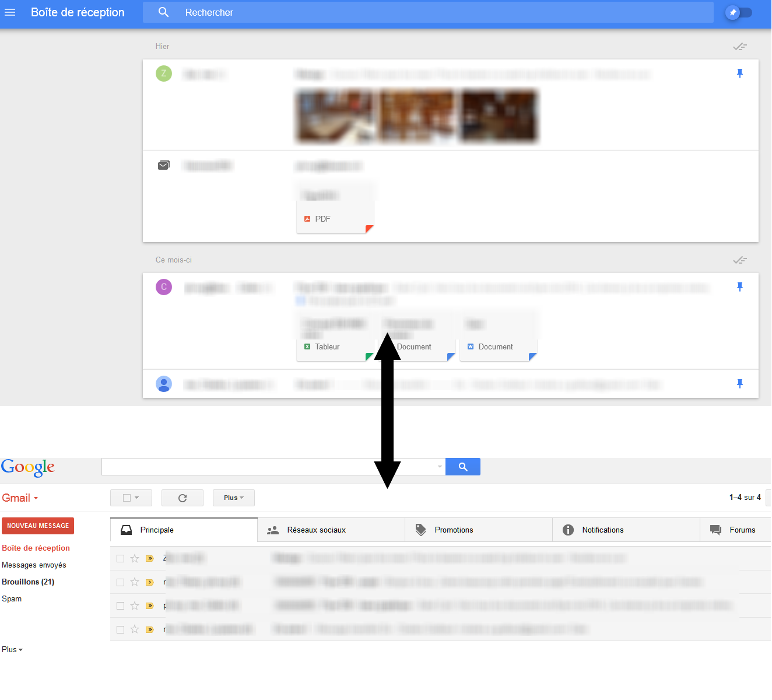Tick the select-all checkbox in Gmail toolbar
Image resolution: width=772 pixels, height=700 pixels.
(127, 498)
